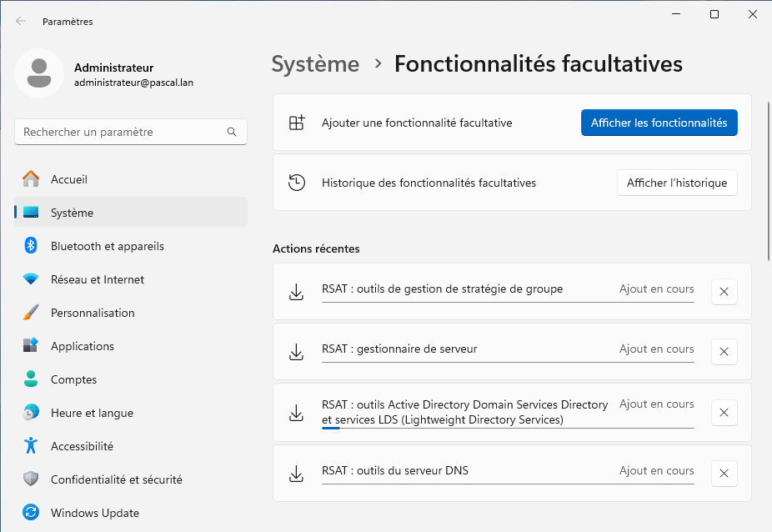Click the serveur DNS progress bar
This screenshot has height=532, width=772.
tap(508, 484)
